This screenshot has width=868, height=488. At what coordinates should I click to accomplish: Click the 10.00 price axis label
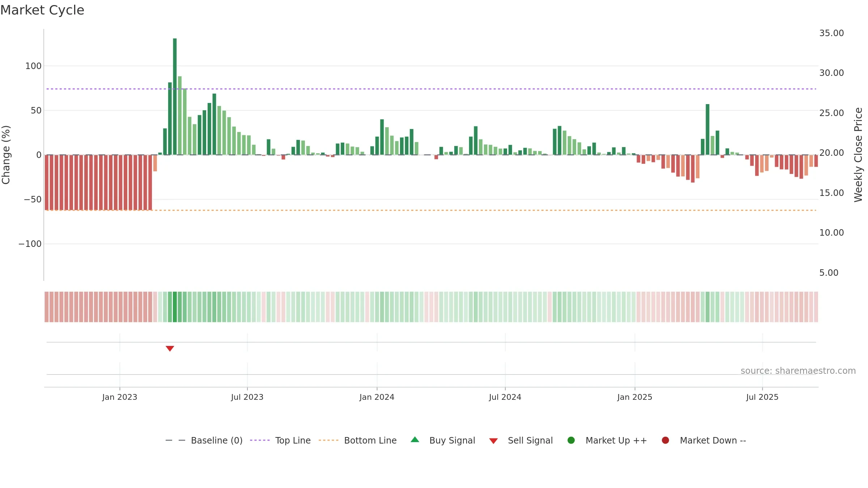pyautogui.click(x=831, y=232)
